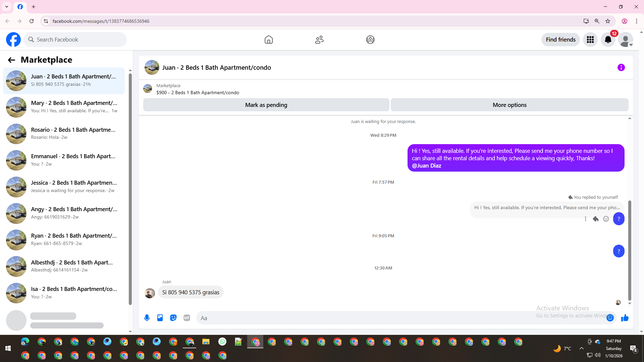The image size is (644, 362).
Task: Click the Mark as pending button
Action: coord(266,105)
